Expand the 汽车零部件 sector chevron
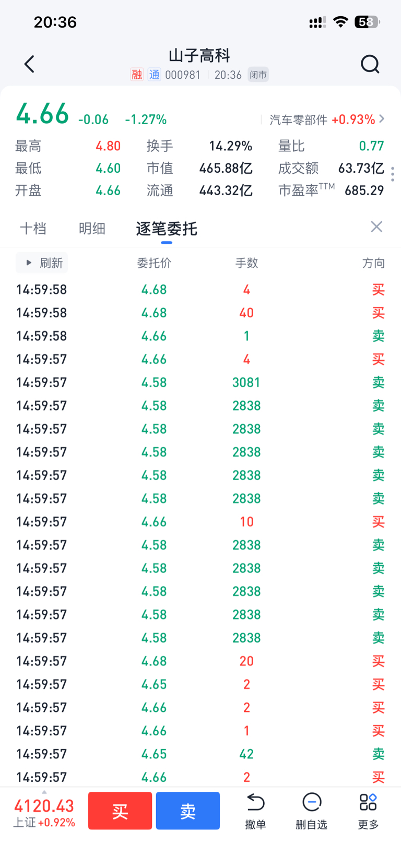This screenshot has height=868, width=401. tap(382, 119)
